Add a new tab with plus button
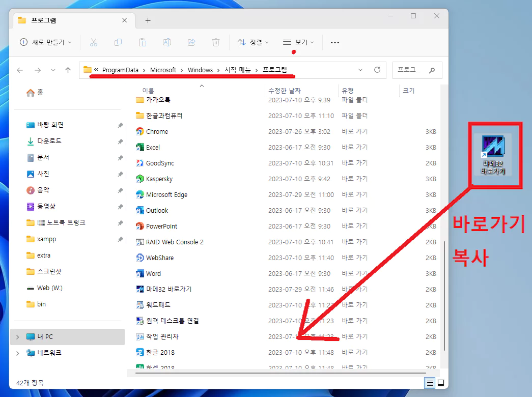Viewport: 532px width, 397px height. (x=148, y=21)
